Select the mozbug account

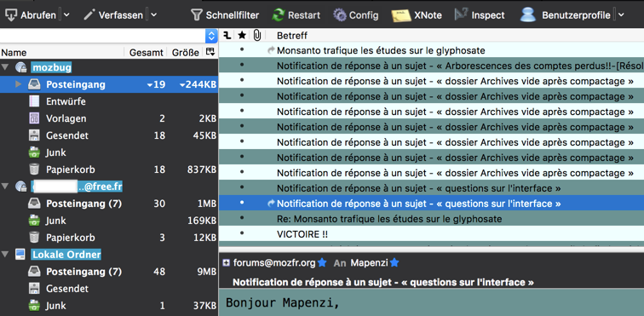coord(51,67)
